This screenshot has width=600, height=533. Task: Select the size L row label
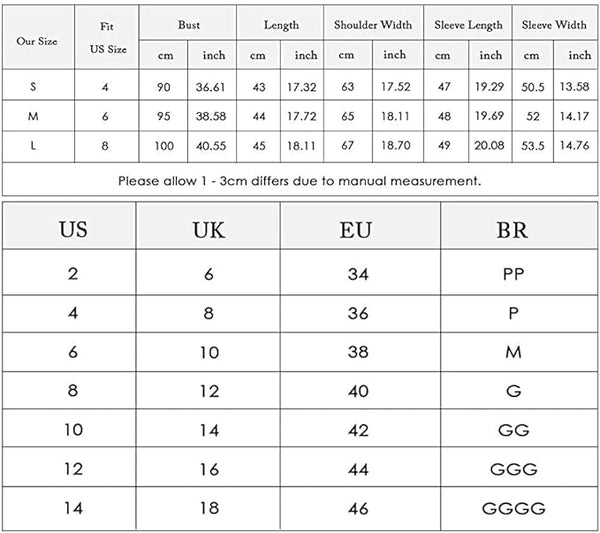pos(33,145)
